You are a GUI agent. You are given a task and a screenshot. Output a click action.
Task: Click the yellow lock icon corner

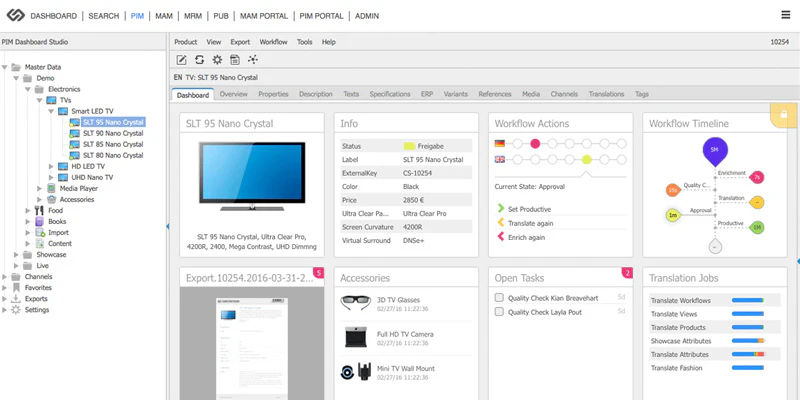(784, 114)
